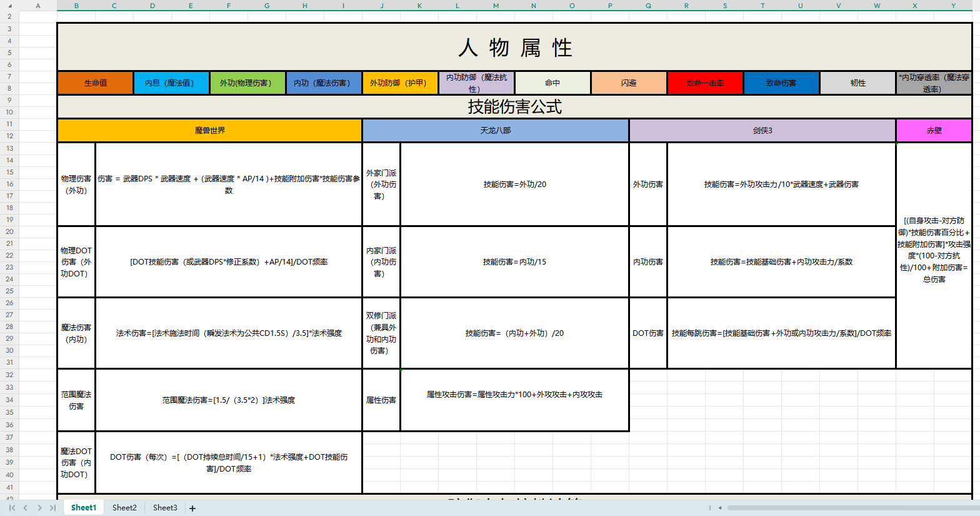Click the 技能伤害=（内功+外功）/20 cell
This screenshot has width=980, height=516.
tap(514, 333)
